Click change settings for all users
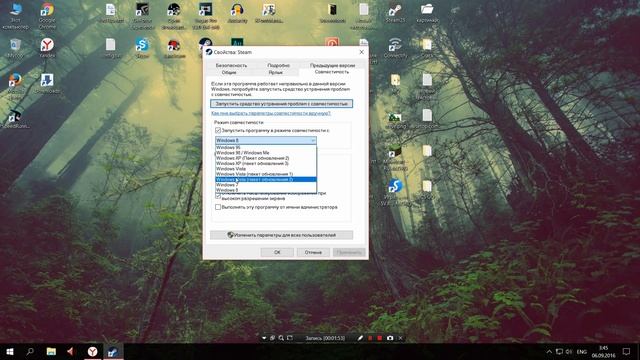Viewport: 640px width, 360px height. [282, 235]
